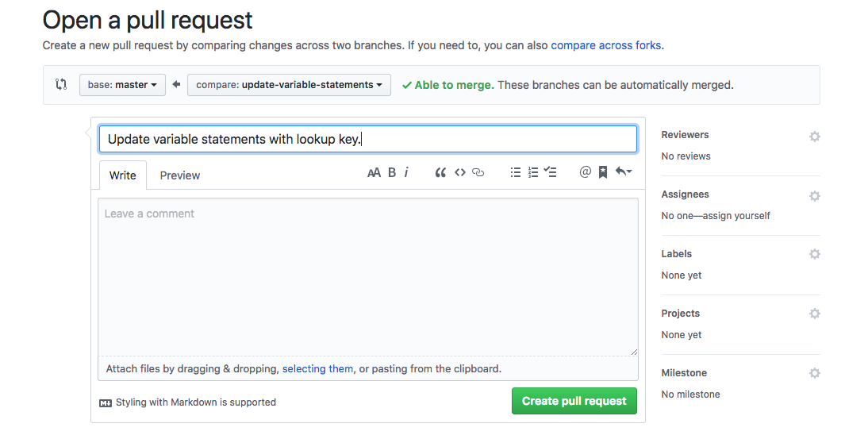This screenshot has width=868, height=439.
Task: Insert a quote using the quote icon
Action: 440,172
